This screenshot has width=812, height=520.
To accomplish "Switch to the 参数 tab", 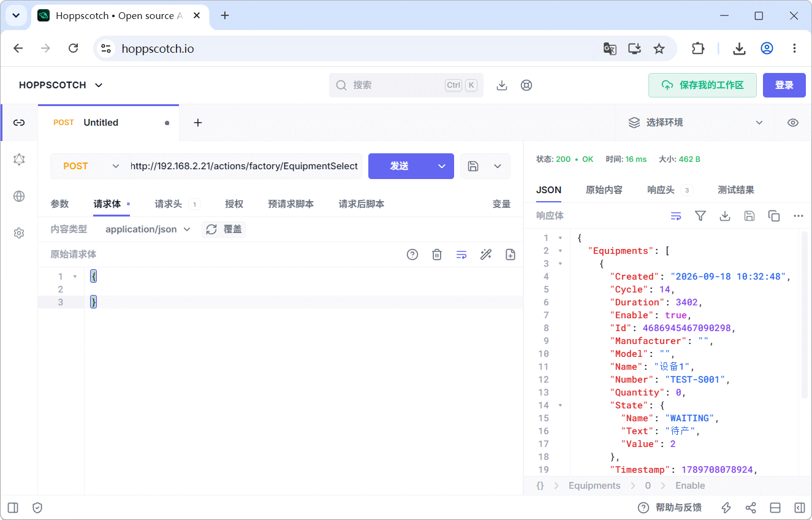I will [x=59, y=204].
